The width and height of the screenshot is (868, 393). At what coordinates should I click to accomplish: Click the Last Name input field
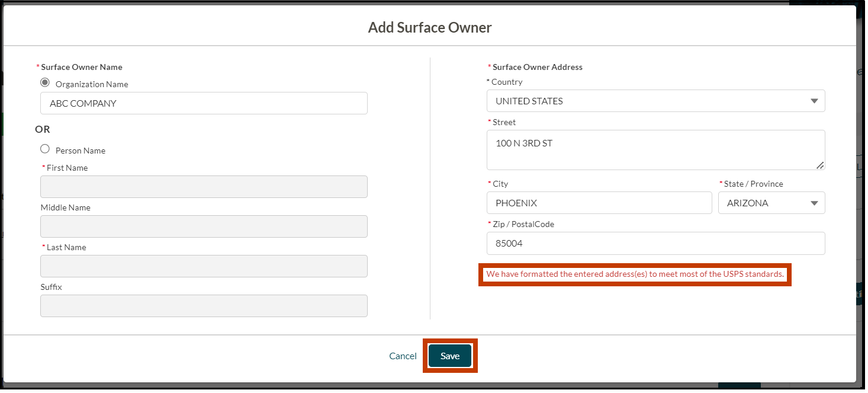click(204, 266)
